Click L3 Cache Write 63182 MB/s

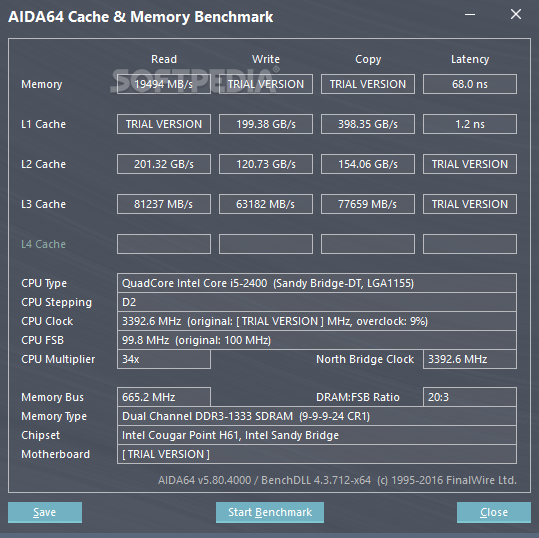[x=266, y=204]
